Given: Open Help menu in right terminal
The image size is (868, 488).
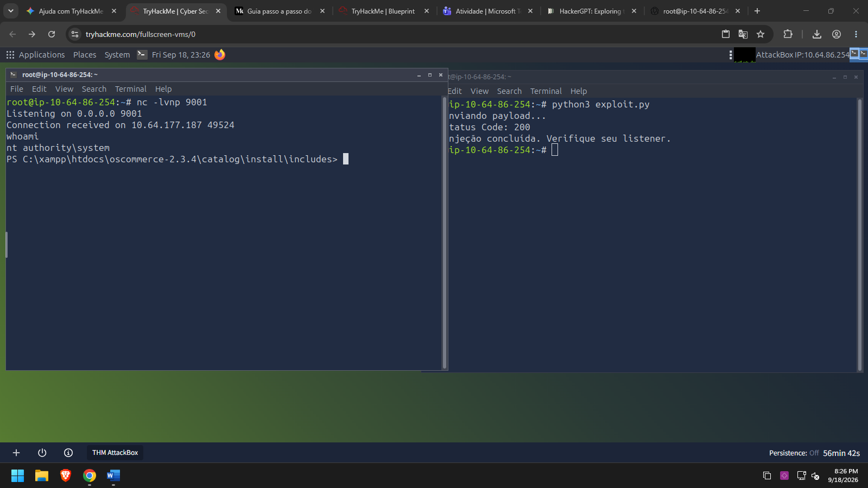Looking at the screenshot, I should [x=579, y=91].
